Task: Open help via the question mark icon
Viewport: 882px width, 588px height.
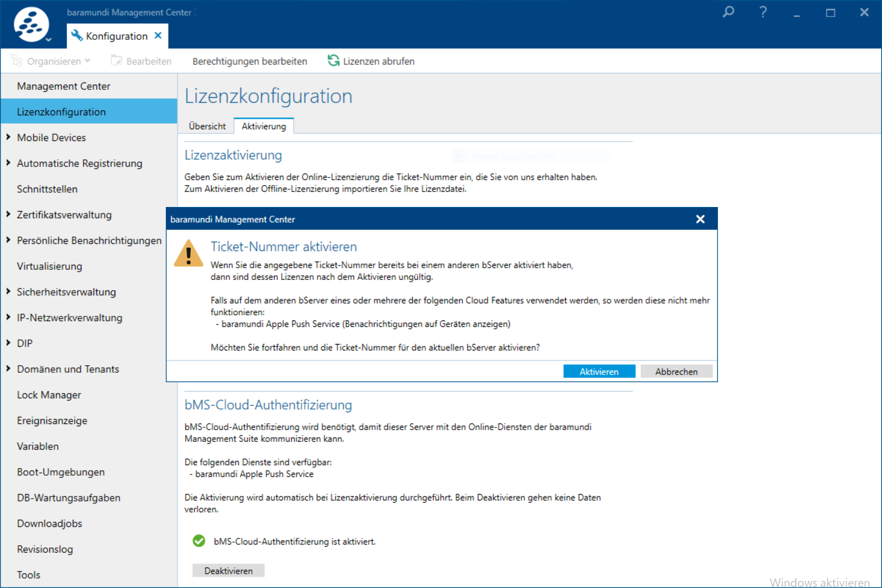Action: (x=763, y=12)
